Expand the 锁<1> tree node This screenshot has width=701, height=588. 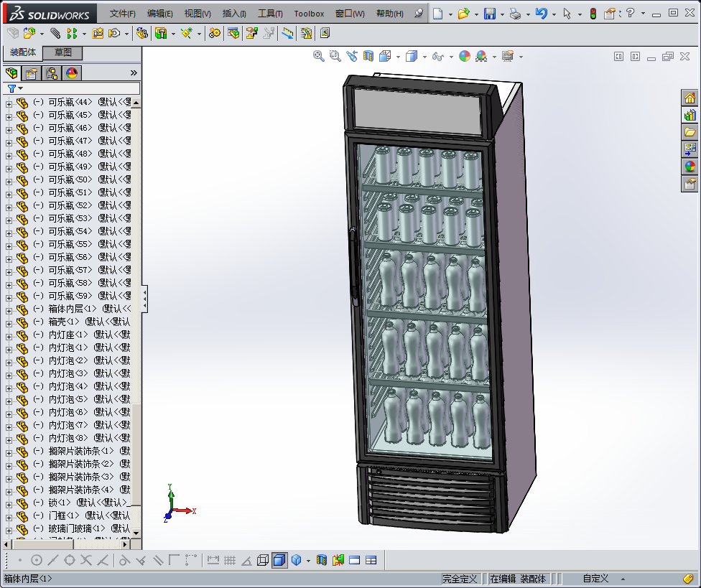[9, 505]
